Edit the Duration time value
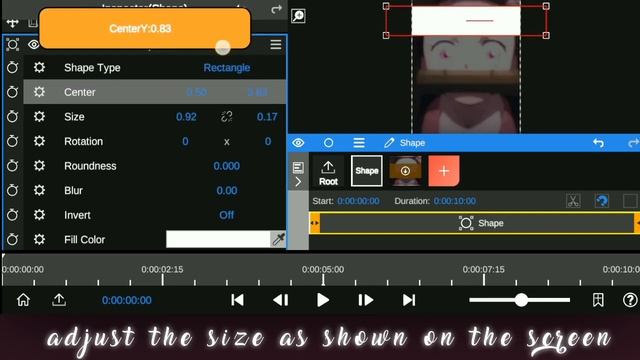Image resolution: width=640 pixels, height=360 pixels. tap(455, 201)
